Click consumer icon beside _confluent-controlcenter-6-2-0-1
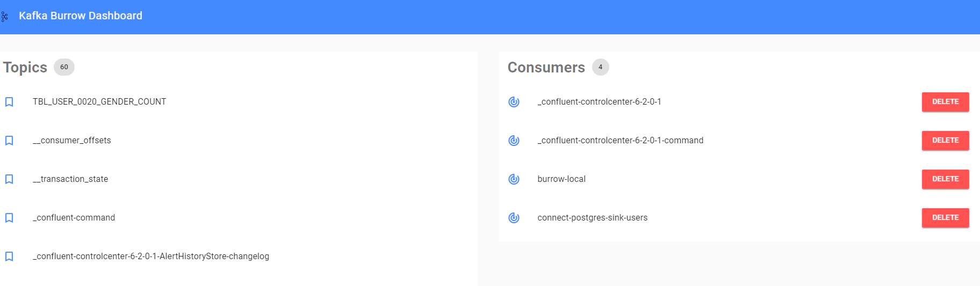The image size is (980, 286). click(514, 102)
